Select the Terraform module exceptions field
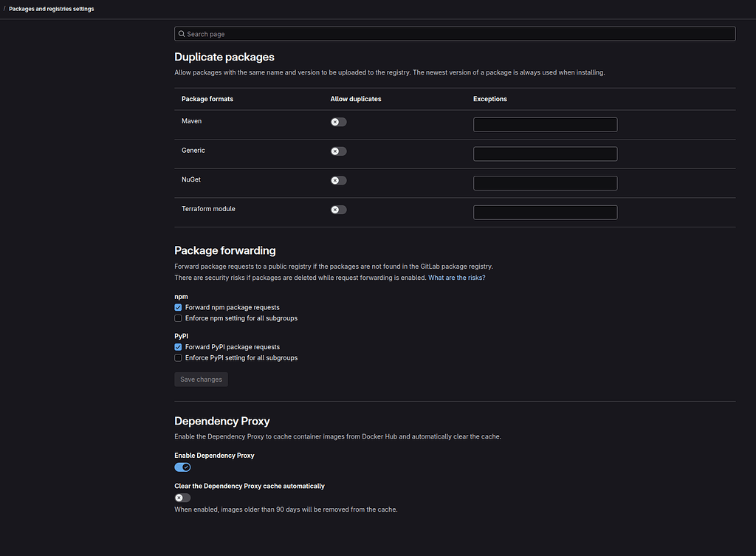Viewport: 756px width, 556px height. (545, 212)
